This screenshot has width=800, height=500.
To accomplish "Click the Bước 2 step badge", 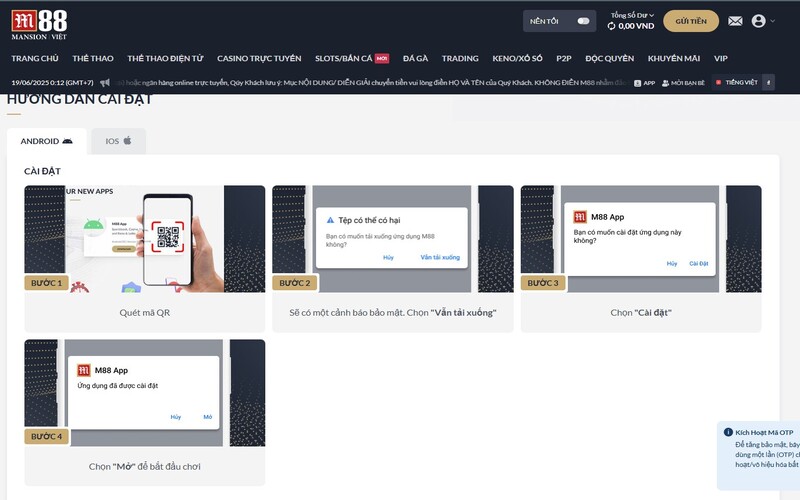I will click(294, 283).
